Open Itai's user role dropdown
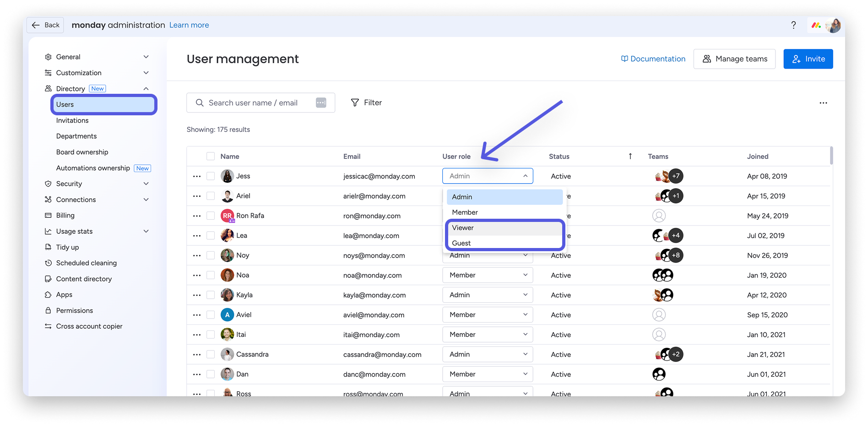This screenshot has width=868, height=426. (488, 334)
